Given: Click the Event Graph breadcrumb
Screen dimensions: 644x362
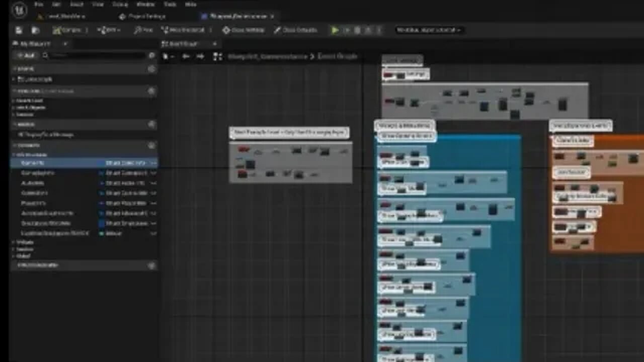Looking at the screenshot, I should (x=337, y=57).
